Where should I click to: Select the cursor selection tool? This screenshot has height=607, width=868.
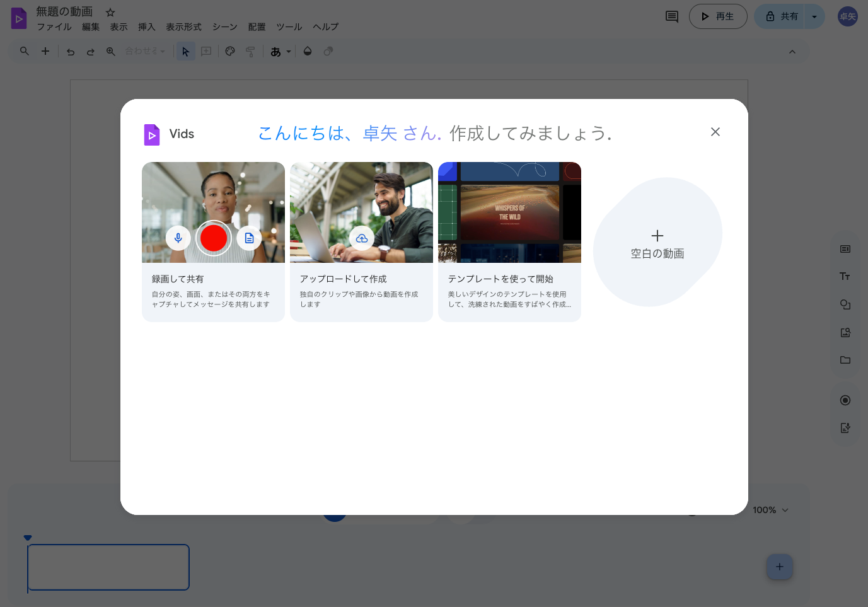point(185,51)
